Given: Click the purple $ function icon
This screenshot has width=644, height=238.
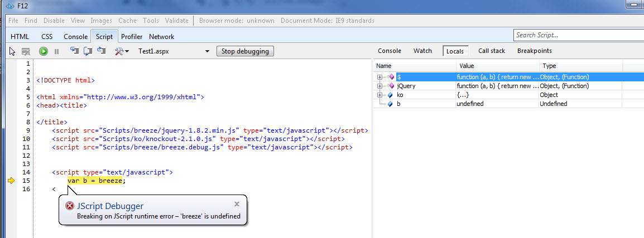Looking at the screenshot, I should point(392,77).
